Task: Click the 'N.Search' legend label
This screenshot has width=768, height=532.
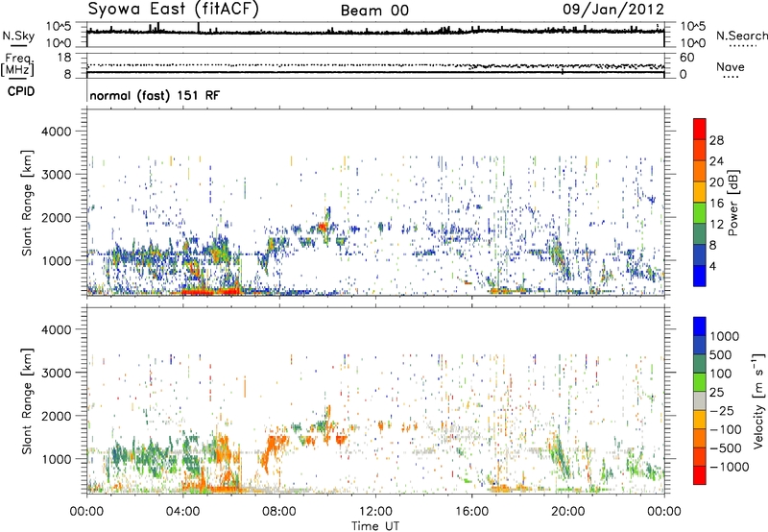Action: click(741, 36)
